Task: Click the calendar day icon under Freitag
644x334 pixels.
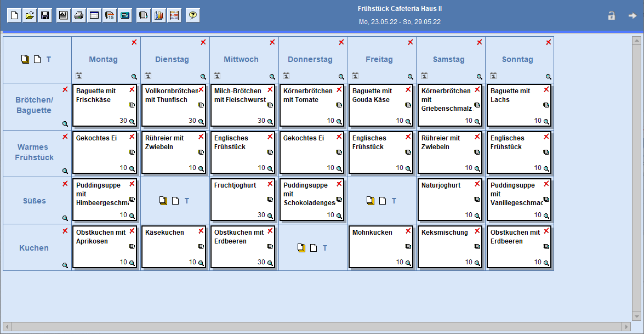Action: tap(355, 76)
